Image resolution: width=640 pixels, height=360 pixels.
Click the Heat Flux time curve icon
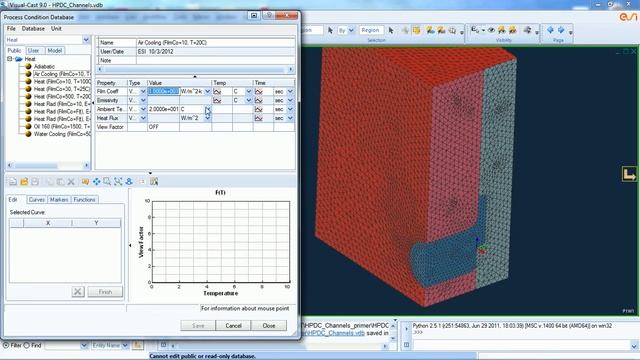258,118
